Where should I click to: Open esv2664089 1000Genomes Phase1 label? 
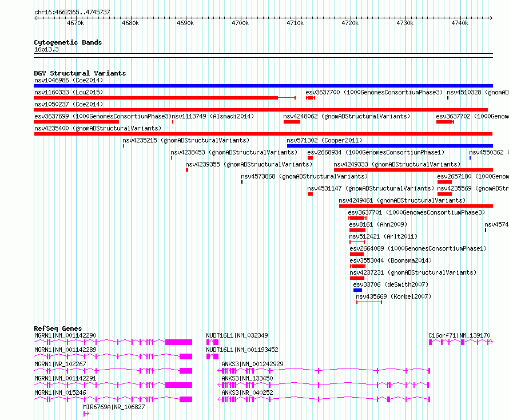click(x=419, y=248)
